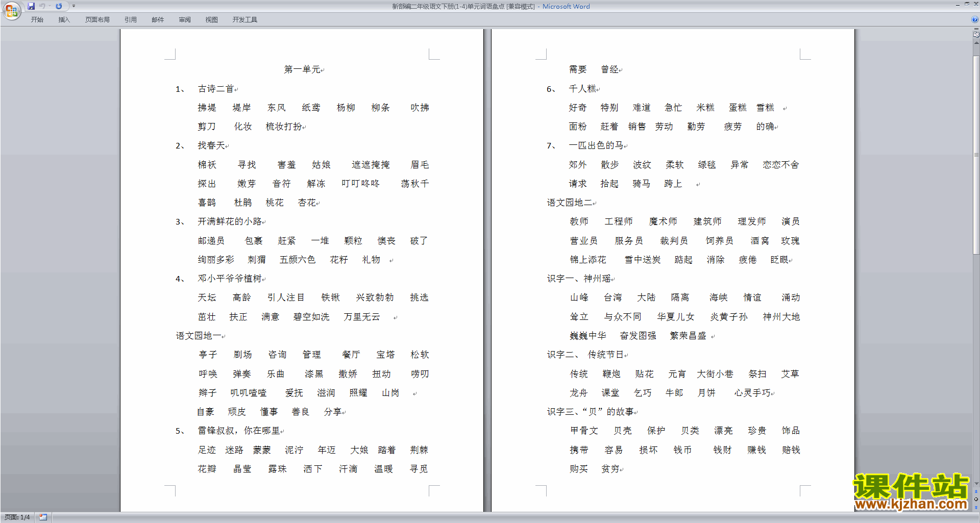
Task: Click the word 遮遮掩掩
Action: tap(371, 165)
